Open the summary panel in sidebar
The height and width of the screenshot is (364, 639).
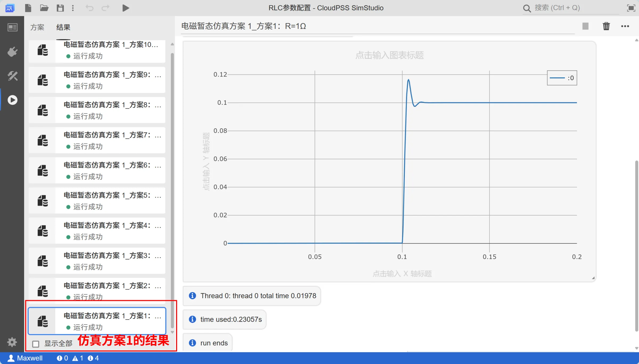[x=12, y=27]
